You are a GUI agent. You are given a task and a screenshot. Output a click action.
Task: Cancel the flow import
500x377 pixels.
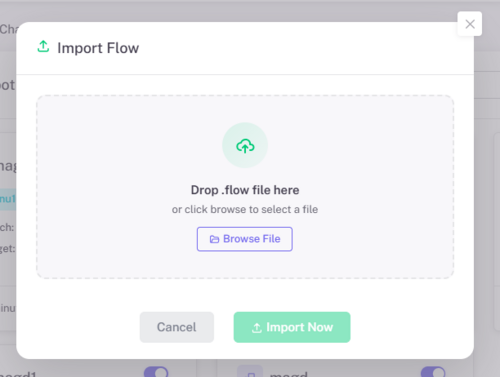click(x=177, y=327)
